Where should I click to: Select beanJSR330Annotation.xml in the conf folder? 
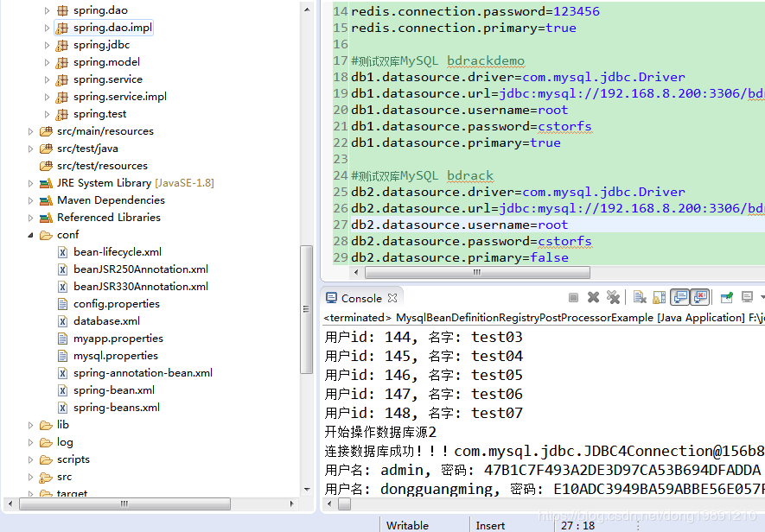pyautogui.click(x=141, y=287)
